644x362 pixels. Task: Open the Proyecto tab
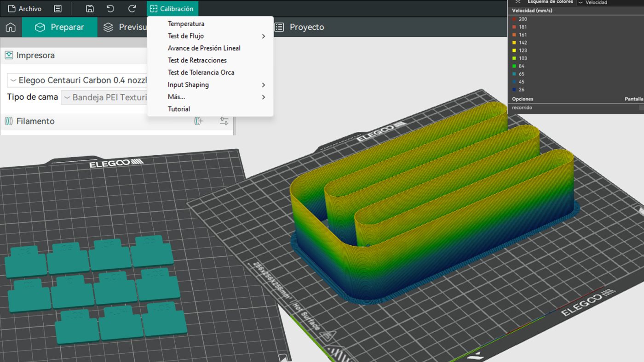tap(299, 27)
